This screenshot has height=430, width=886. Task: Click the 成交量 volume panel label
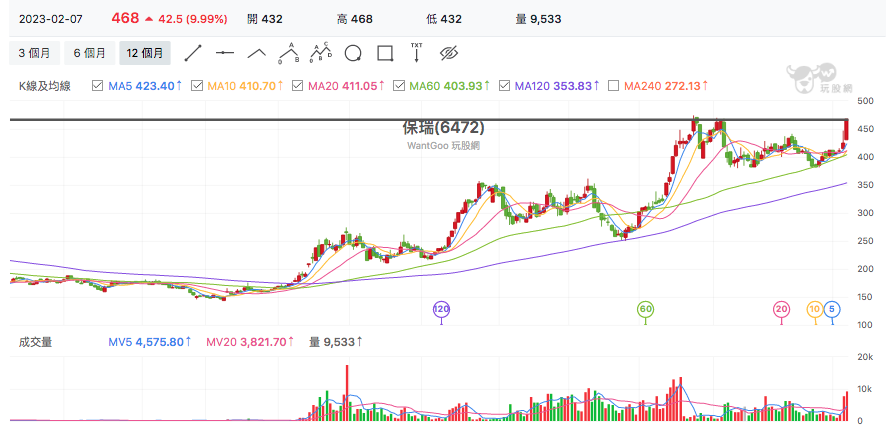(35, 342)
